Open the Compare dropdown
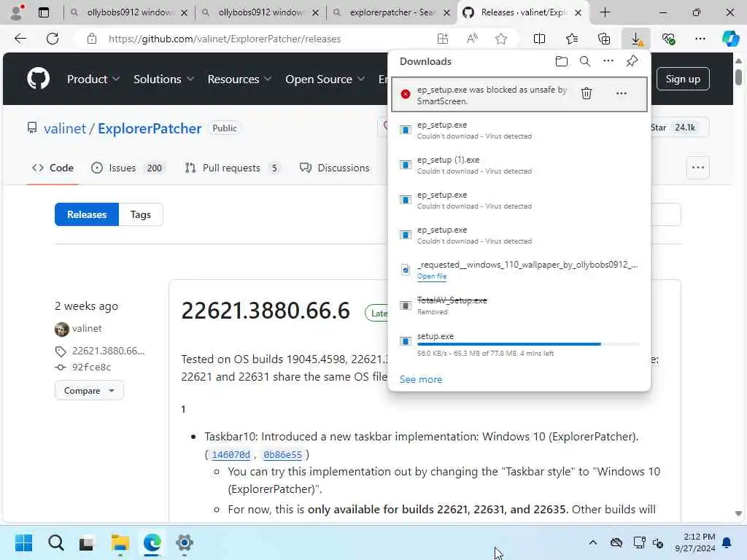This screenshot has height=560, width=747. pos(89,391)
